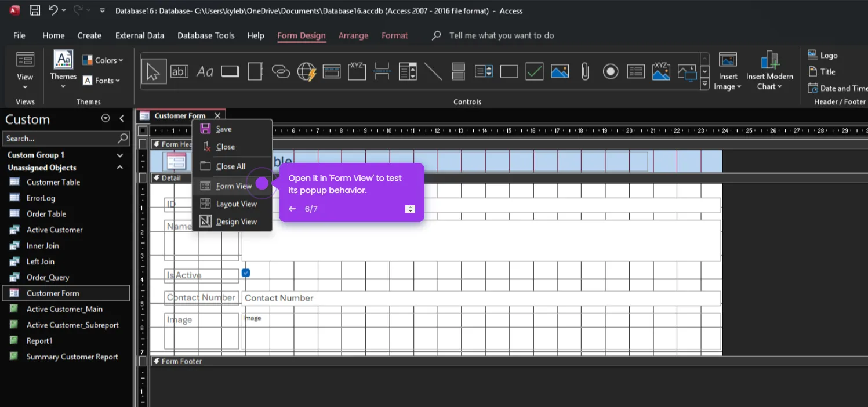Choose the Select arrow control tool
868x407 pixels.
[154, 71]
